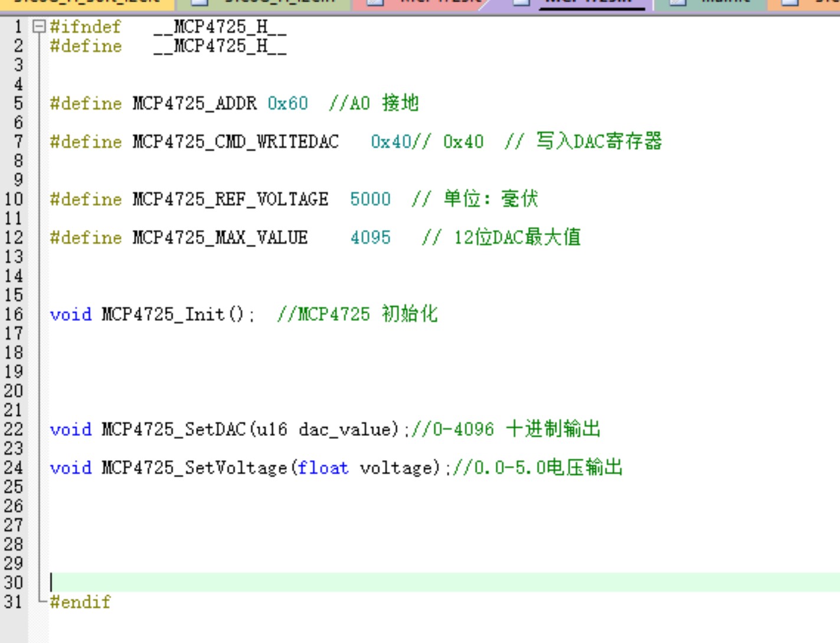Click line number 7 in the gutter

[18, 142]
